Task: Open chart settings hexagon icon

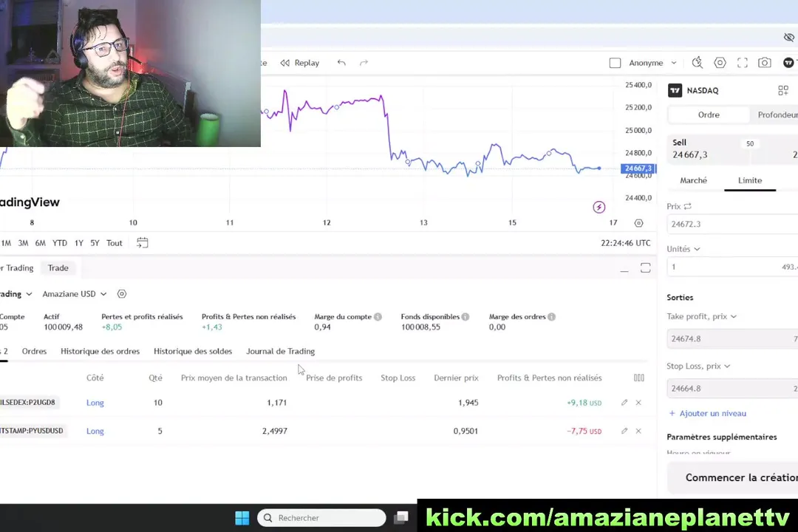Action: 720,63
